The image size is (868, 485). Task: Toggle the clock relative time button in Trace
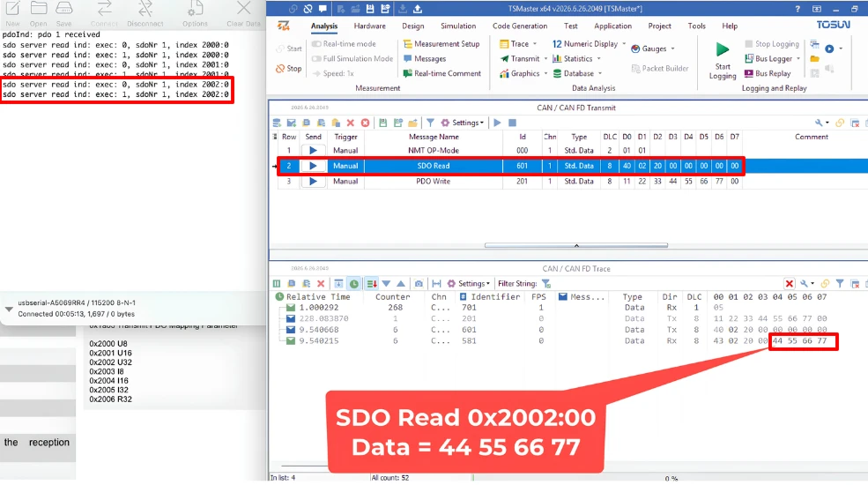(x=353, y=283)
